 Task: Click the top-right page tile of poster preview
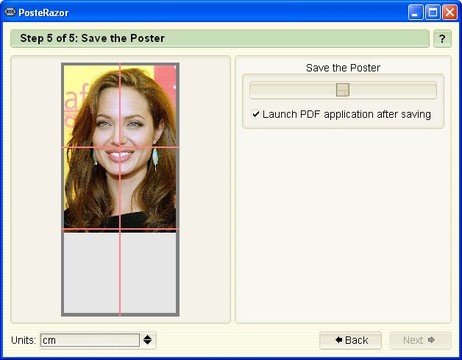click(148, 106)
